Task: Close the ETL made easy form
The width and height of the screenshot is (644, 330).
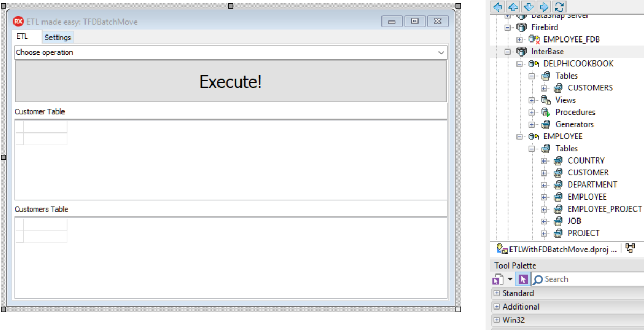Action: [438, 22]
